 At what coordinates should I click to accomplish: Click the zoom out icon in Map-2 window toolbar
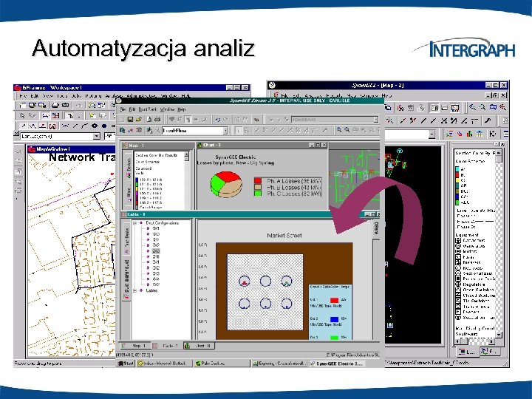click(x=482, y=107)
